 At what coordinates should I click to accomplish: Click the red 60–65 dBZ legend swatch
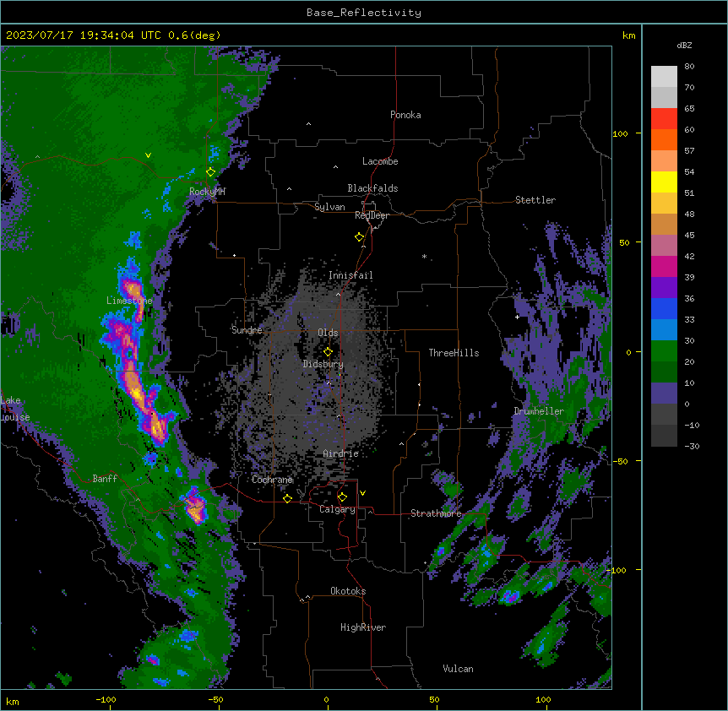pos(664,119)
